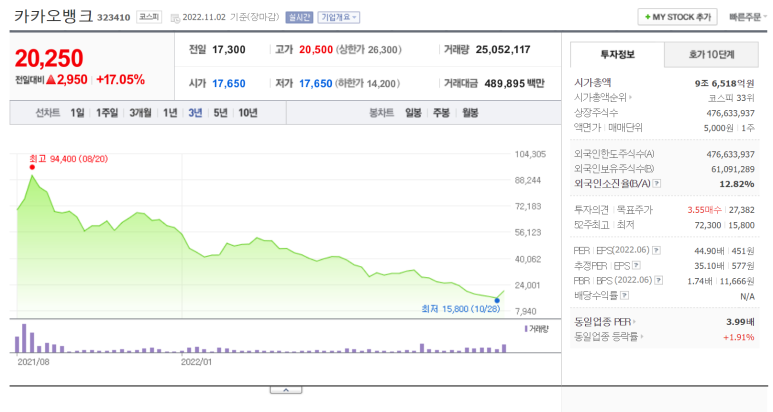Select the 3년 line chart period
773x412 pixels.
(195, 113)
